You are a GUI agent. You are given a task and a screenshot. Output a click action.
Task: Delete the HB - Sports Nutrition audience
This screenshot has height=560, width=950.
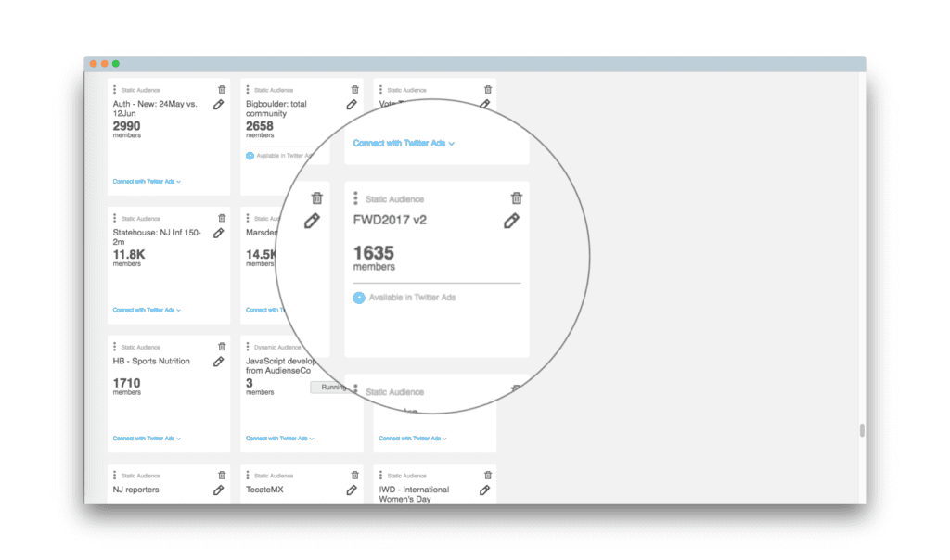(222, 347)
